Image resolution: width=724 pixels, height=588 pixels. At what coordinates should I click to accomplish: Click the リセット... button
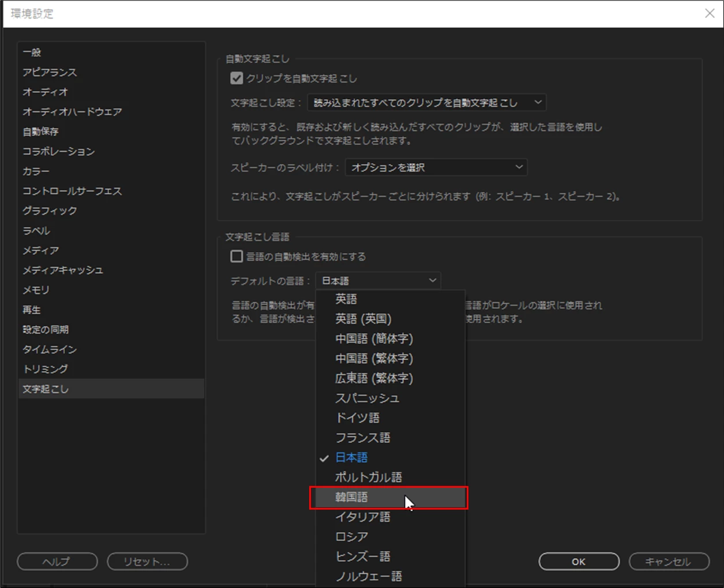point(148,561)
